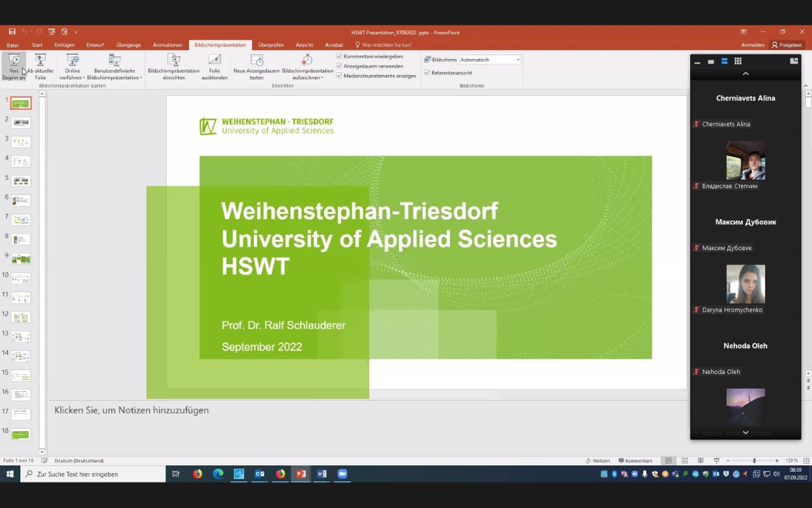
Task: Click Zoom exit minimal view icon
Action: pyautogui.click(x=794, y=62)
